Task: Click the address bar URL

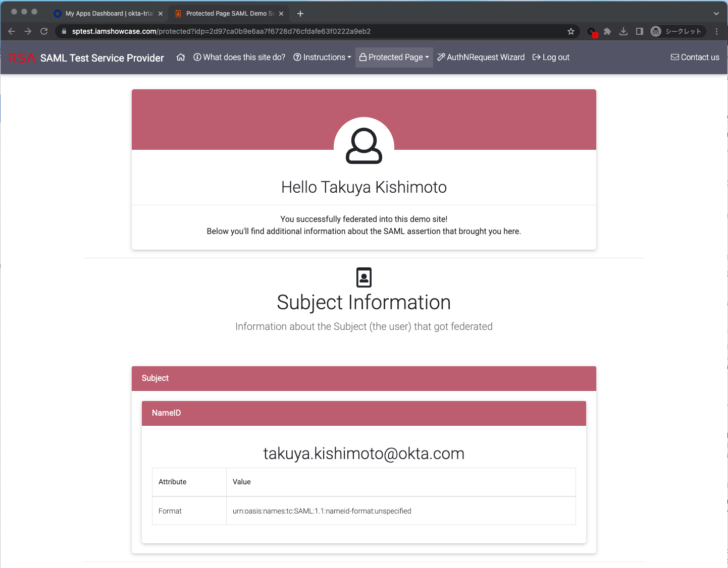Action: point(221,31)
